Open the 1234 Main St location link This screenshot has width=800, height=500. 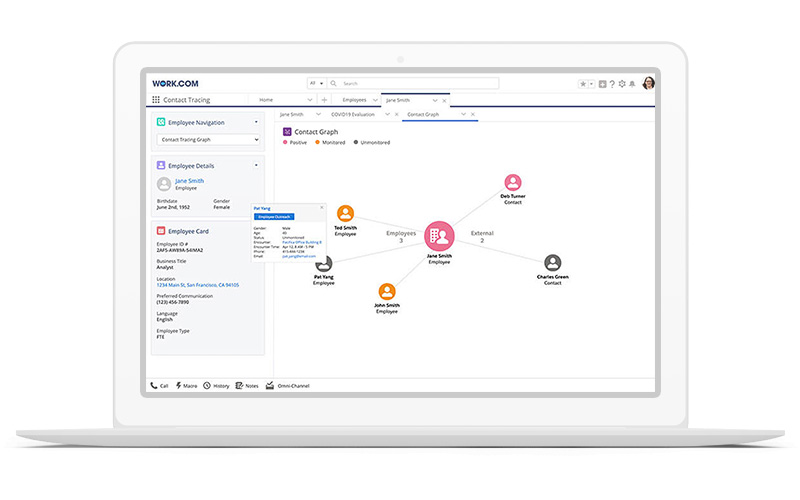tap(197, 285)
